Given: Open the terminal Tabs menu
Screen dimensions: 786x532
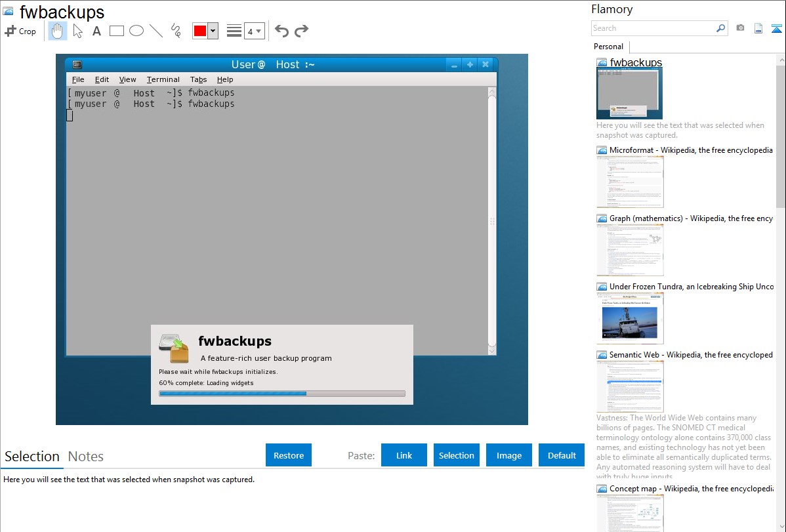Looking at the screenshot, I should coord(198,79).
